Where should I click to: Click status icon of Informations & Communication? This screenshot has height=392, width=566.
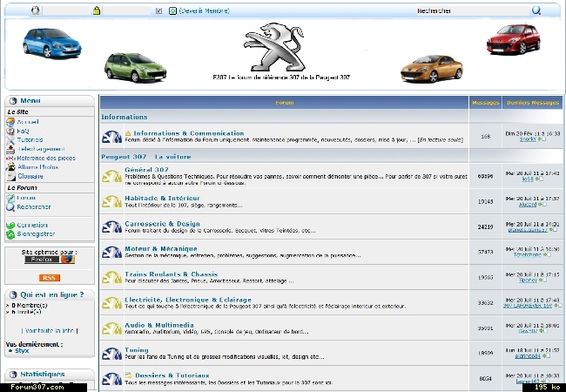111,137
